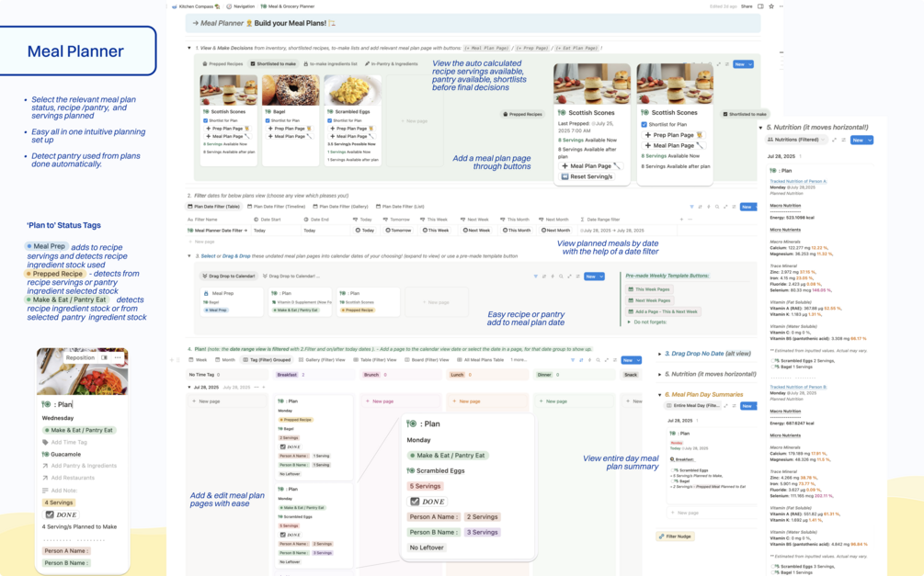The width and height of the screenshot is (924, 576).
Task: Open All Meal Plans Table tab
Action: tap(480, 360)
